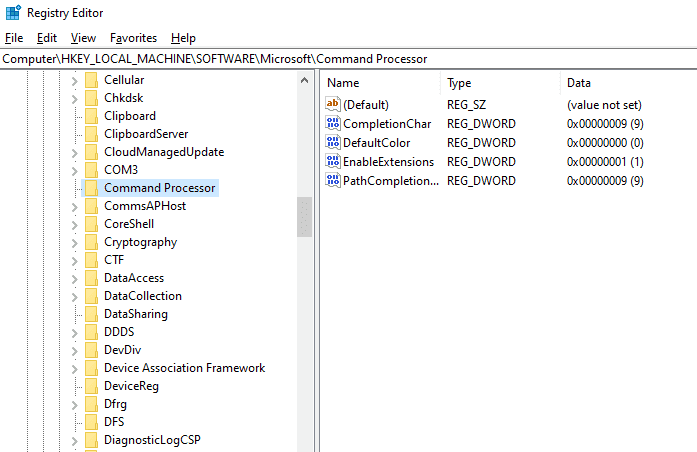Click the DevDiv folder icon
The image size is (697, 452).
tap(91, 350)
